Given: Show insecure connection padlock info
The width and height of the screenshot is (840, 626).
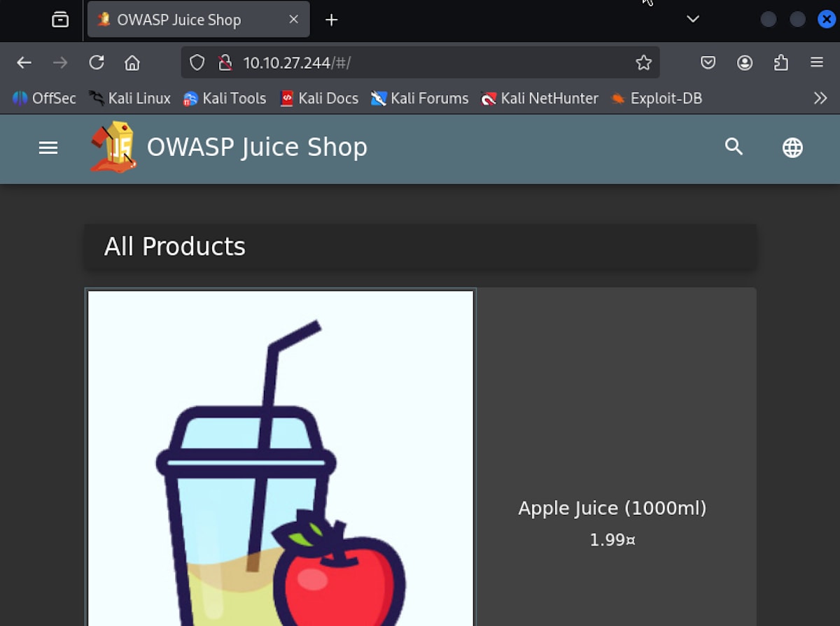Looking at the screenshot, I should click(x=225, y=63).
